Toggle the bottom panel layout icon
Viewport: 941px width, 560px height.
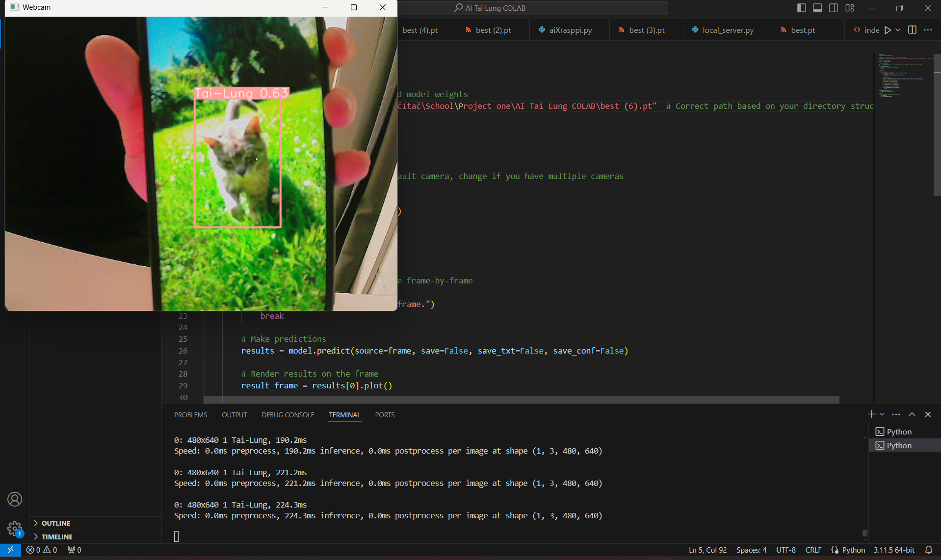point(817,8)
